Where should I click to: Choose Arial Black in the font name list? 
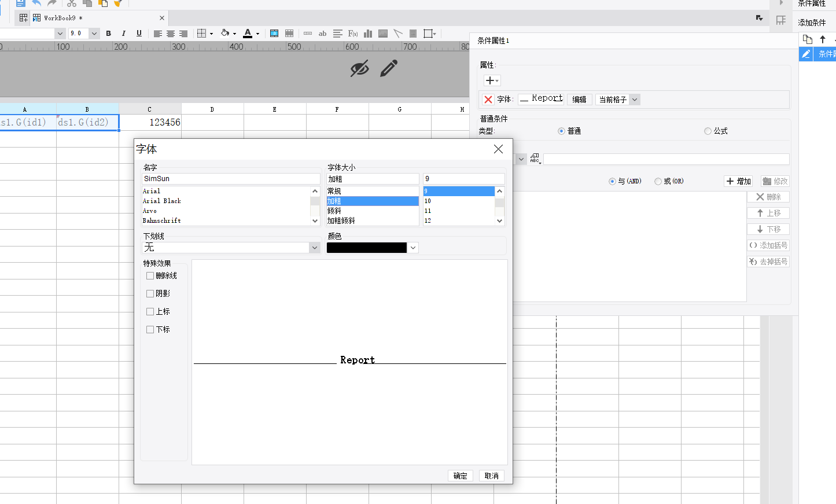pyautogui.click(x=226, y=201)
